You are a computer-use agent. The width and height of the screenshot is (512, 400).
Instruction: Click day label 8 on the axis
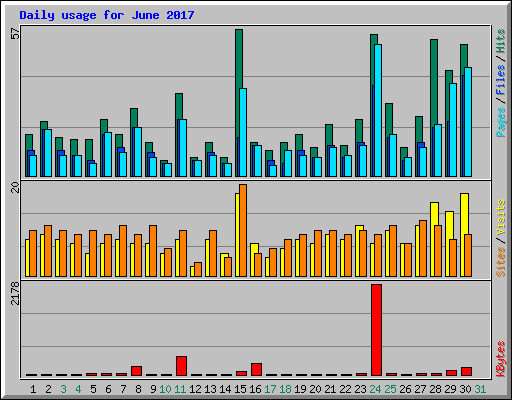(x=138, y=389)
